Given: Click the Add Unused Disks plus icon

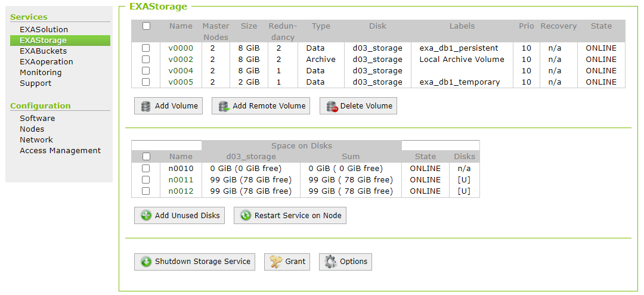Looking at the screenshot, I should [x=146, y=216].
